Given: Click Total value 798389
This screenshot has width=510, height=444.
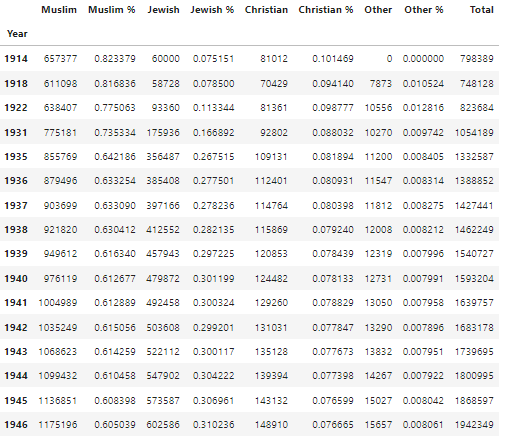Looking at the screenshot, I should [477, 59].
